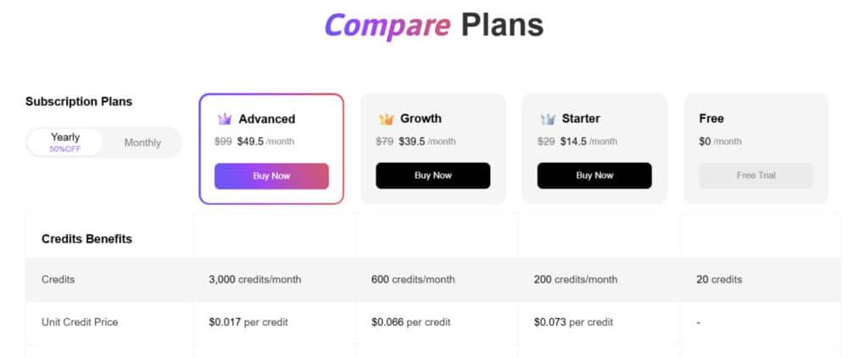Viewport: 868px width, 358px height.
Task: Start the Free Trial
Action: coord(756,176)
